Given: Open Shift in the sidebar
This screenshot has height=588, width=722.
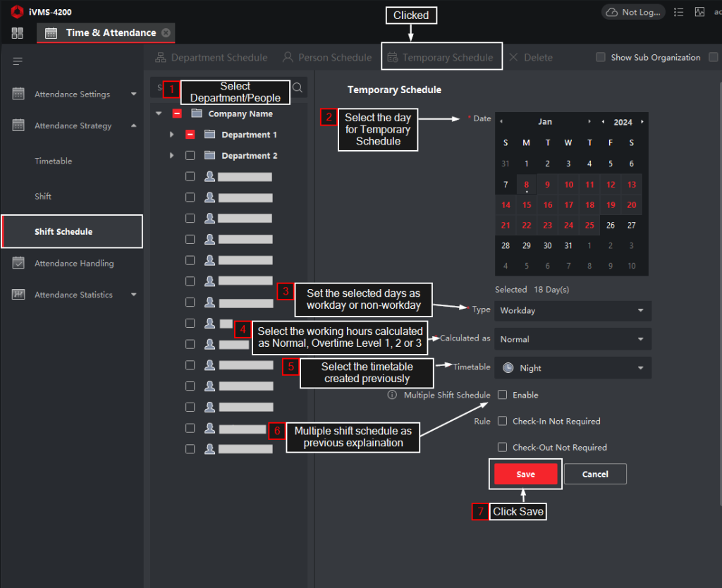Looking at the screenshot, I should (x=43, y=196).
